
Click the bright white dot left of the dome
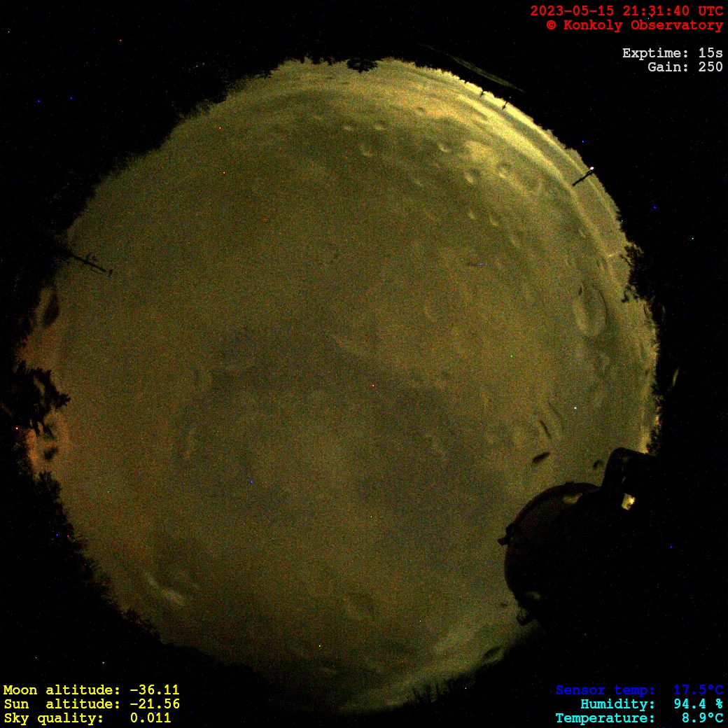tap(575, 407)
